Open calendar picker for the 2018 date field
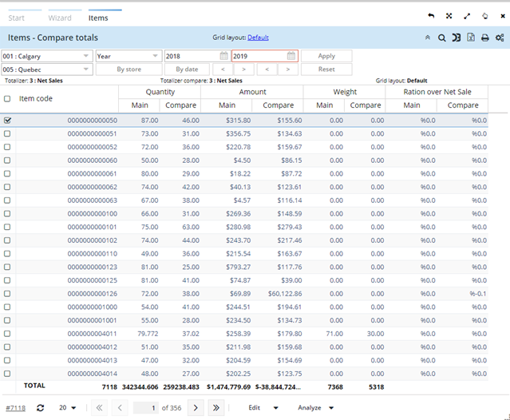This screenshot has width=510, height=420. [x=224, y=56]
